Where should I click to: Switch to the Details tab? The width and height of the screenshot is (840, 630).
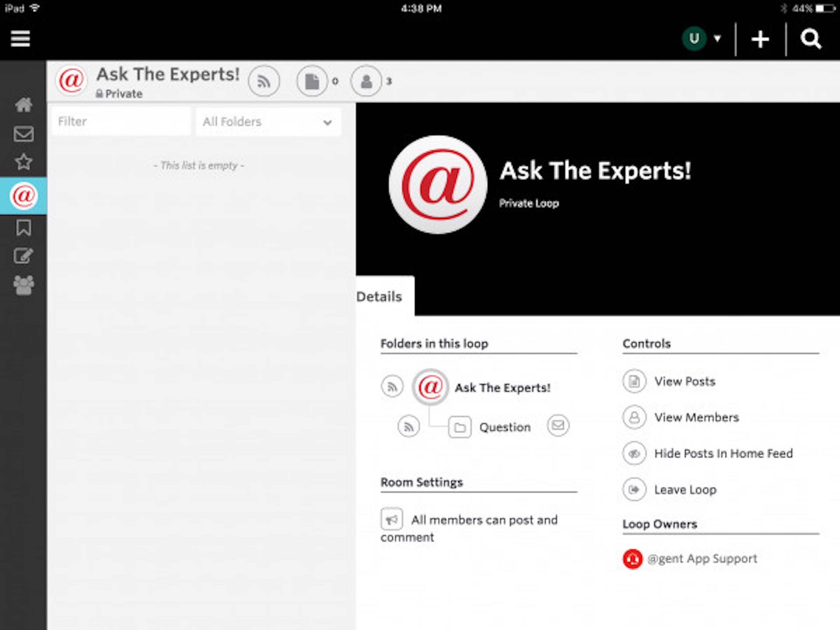(x=380, y=296)
